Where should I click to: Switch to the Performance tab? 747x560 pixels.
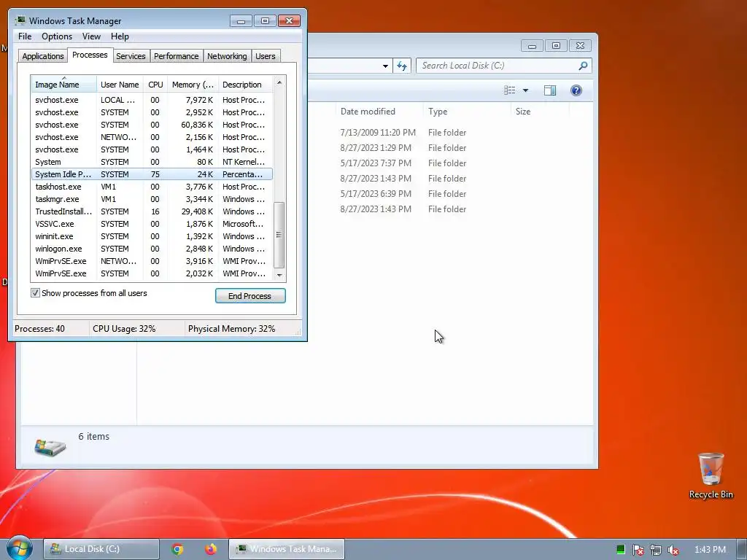click(x=177, y=56)
